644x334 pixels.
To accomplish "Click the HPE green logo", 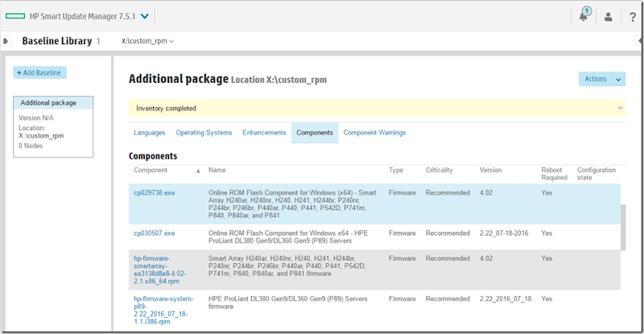I will pyautogui.click(x=15, y=16).
